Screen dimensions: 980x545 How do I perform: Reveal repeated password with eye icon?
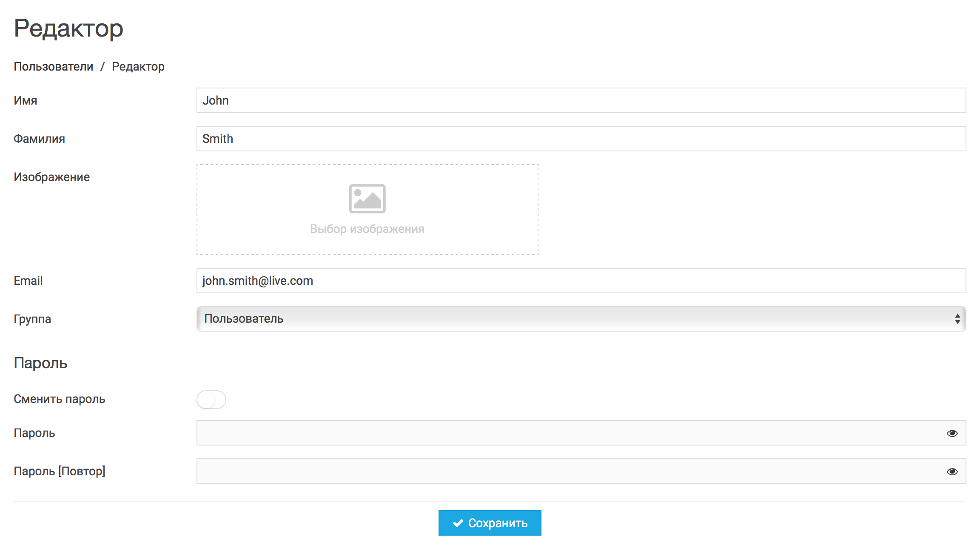(952, 471)
